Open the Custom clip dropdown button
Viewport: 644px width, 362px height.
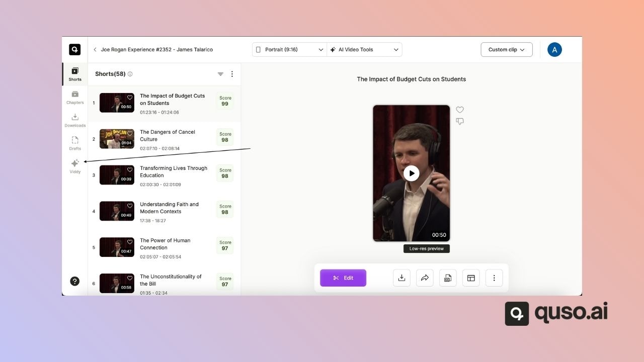coord(507,50)
